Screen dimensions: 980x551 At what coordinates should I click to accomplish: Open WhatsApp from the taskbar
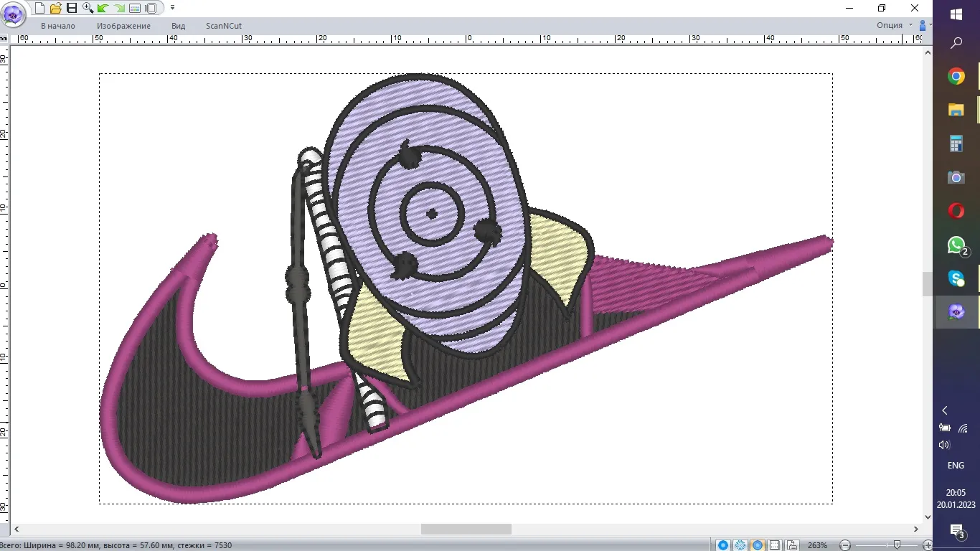pyautogui.click(x=956, y=245)
